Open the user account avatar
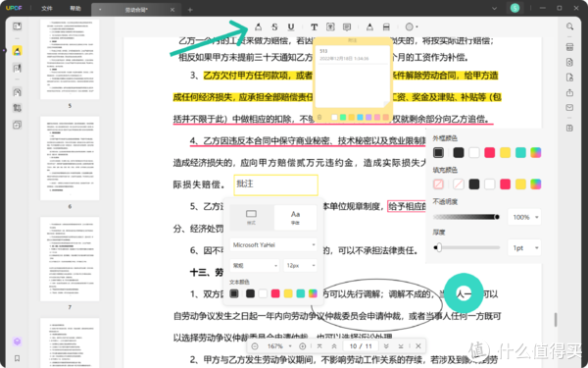588x368 pixels. (514, 8)
